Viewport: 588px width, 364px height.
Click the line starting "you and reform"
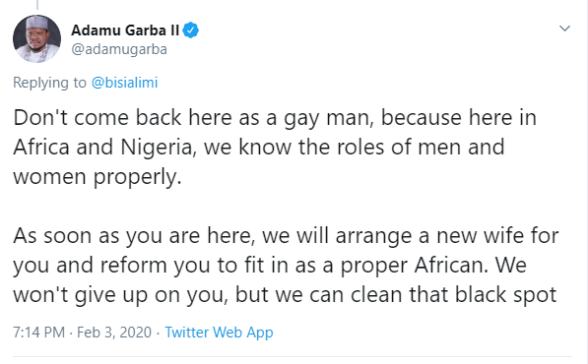pos(270,266)
